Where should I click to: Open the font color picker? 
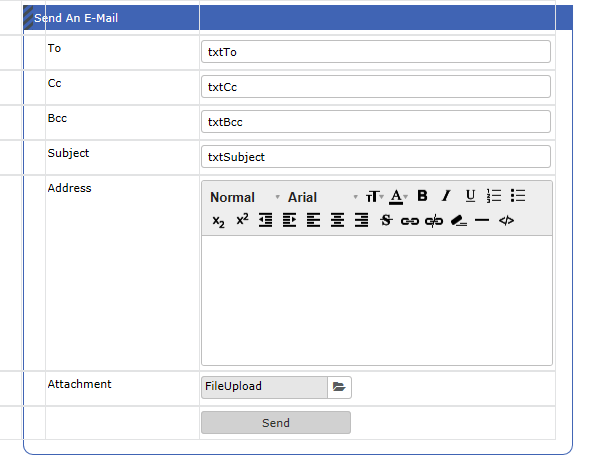(x=398, y=197)
